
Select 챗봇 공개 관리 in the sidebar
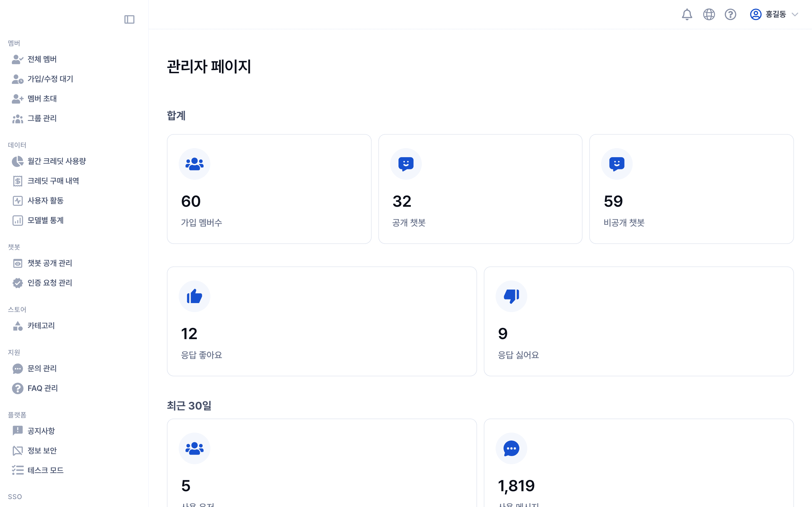point(50,263)
